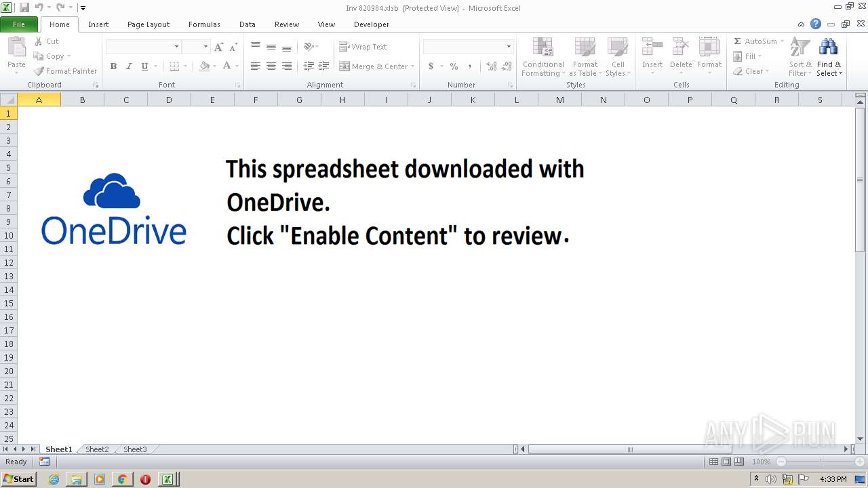Viewport: 868px width, 488px height.
Task: Click the Borders icon
Action: [x=174, y=66]
